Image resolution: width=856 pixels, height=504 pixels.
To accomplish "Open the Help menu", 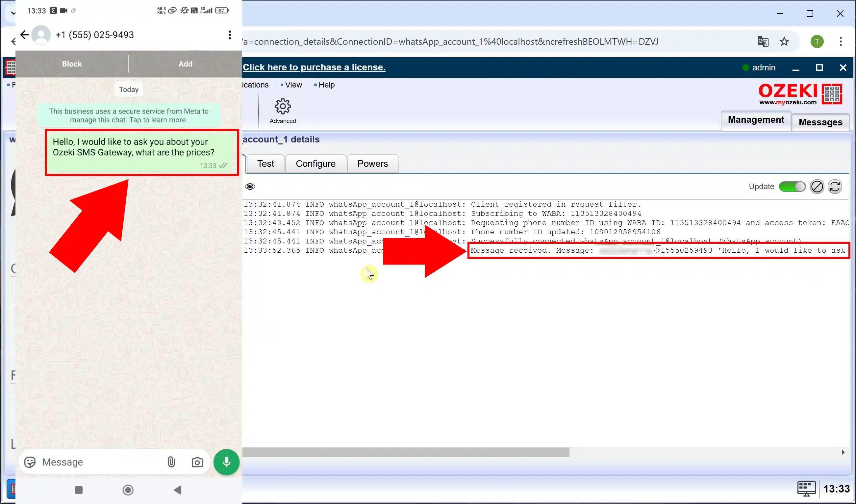I will [x=326, y=85].
